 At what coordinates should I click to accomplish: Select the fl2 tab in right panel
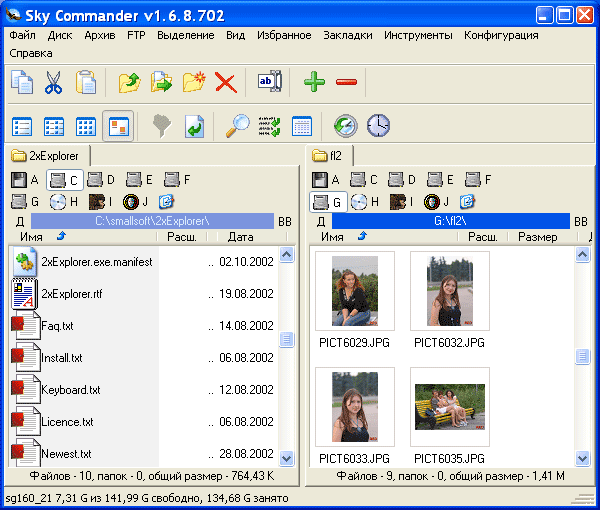coord(329,156)
